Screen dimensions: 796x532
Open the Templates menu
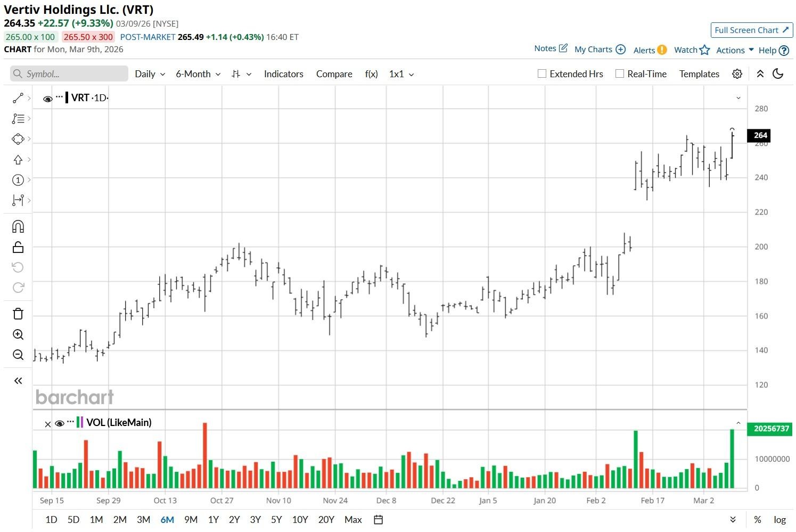(699, 74)
